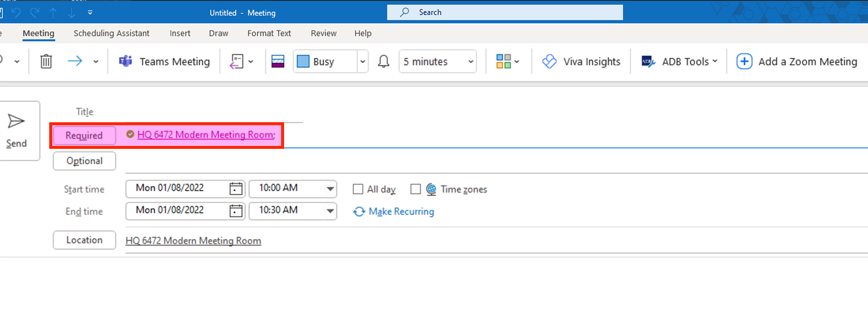Click in the Search box
Screen dimensions: 868x316
(505, 12)
